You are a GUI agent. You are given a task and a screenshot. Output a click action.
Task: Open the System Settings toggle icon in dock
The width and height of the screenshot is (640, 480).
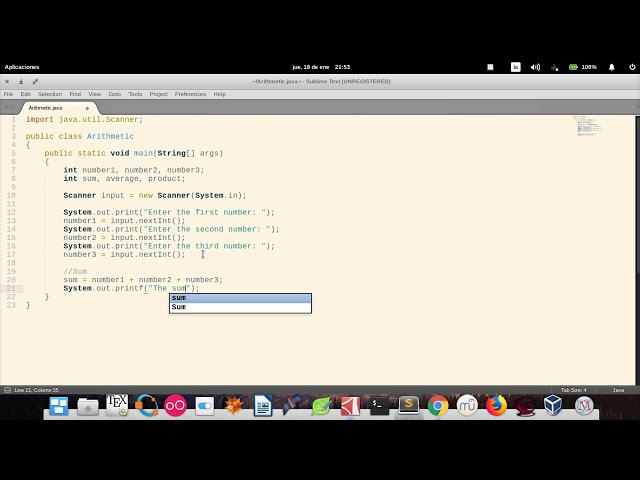click(x=204, y=406)
